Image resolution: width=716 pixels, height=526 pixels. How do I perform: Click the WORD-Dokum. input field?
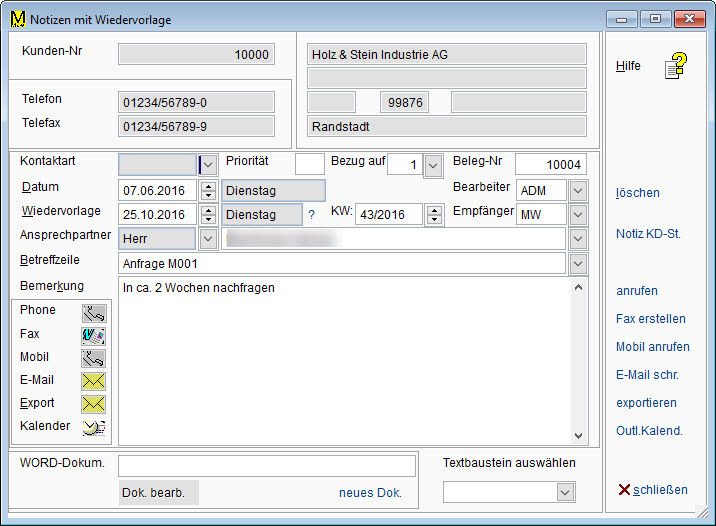pos(267,466)
